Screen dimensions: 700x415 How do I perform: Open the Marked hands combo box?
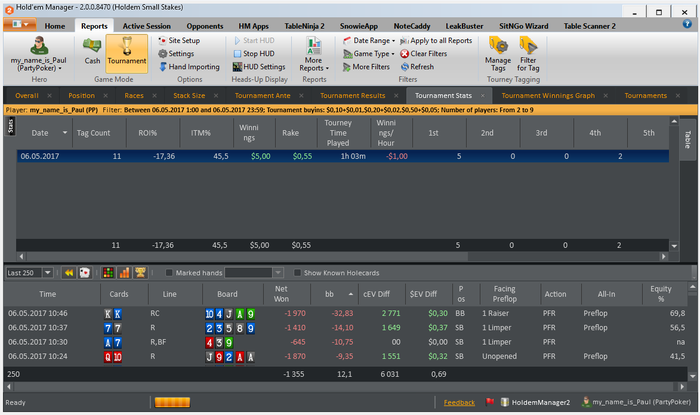click(x=254, y=273)
